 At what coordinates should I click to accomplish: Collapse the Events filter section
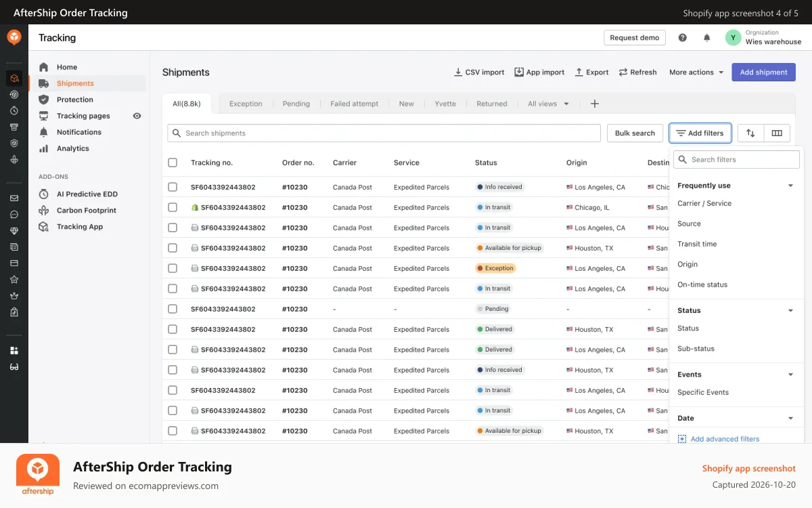pos(790,375)
